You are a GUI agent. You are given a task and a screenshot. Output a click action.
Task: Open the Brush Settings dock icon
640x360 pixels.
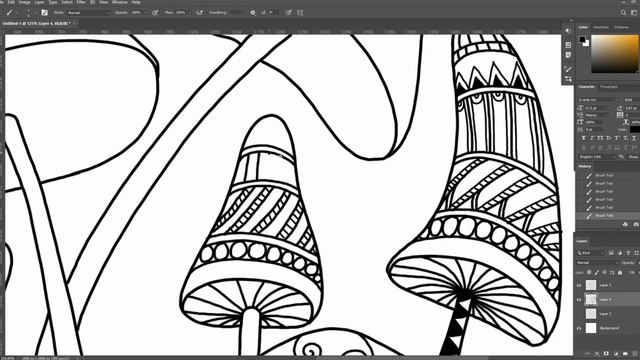568,79
